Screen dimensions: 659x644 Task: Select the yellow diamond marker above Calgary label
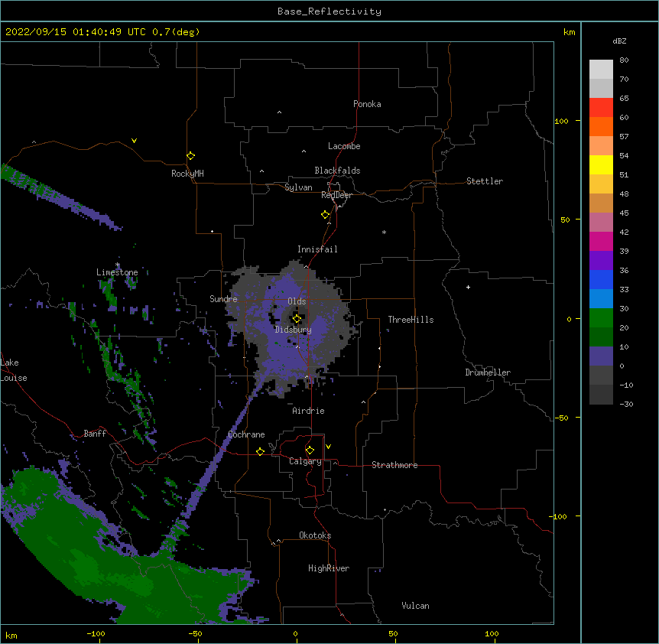point(310,450)
